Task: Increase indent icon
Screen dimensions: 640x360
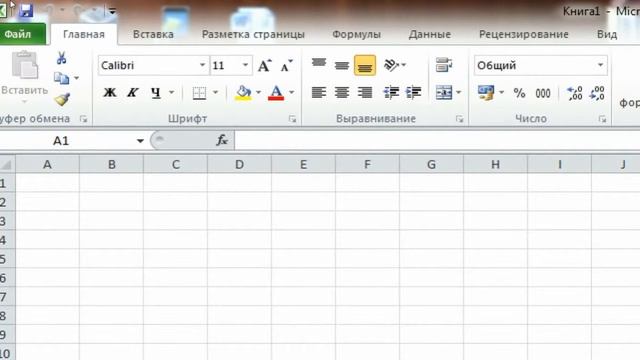Action: click(x=413, y=93)
